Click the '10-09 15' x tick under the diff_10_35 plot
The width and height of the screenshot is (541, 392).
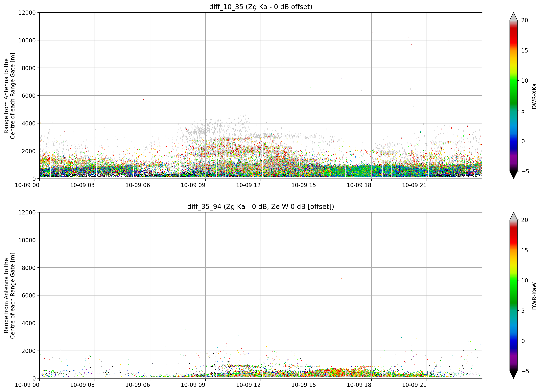coord(304,185)
